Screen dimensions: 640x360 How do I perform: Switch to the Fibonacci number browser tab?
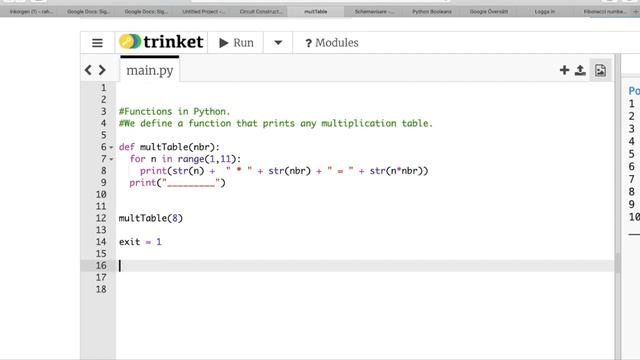[x=604, y=11]
